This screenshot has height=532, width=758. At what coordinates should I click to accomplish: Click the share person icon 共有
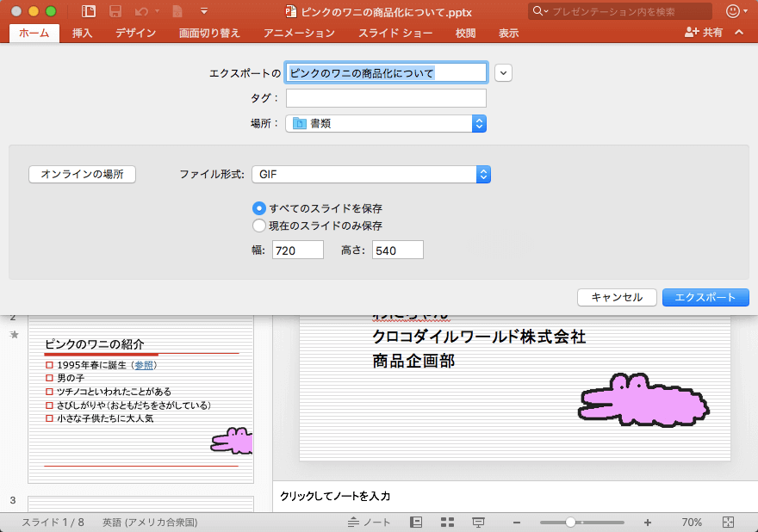point(704,33)
